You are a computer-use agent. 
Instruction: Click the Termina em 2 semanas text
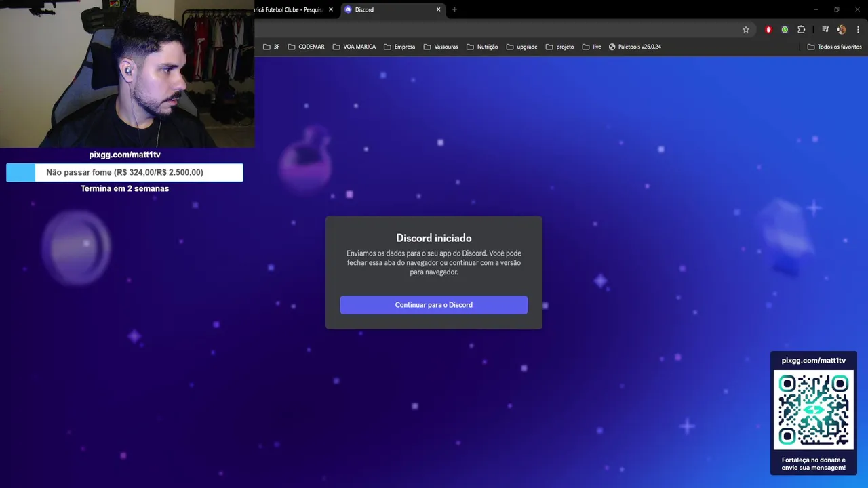click(125, 188)
